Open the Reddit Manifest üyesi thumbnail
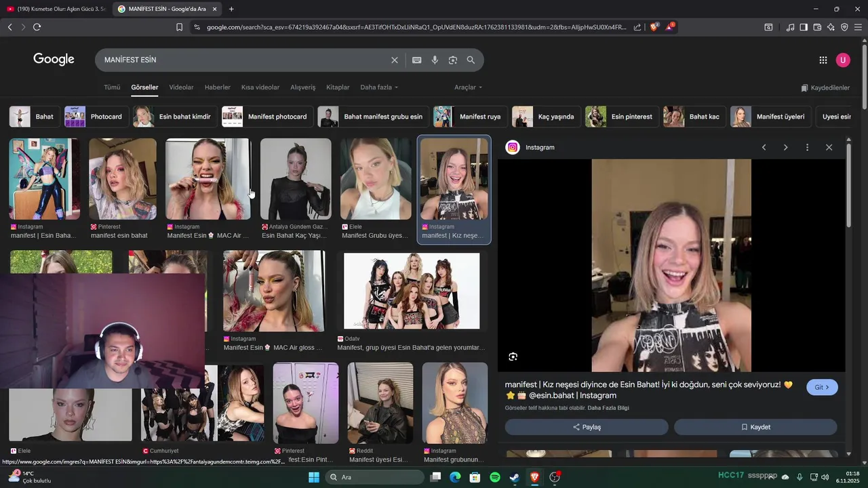This screenshot has height=488, width=868. coord(380,403)
